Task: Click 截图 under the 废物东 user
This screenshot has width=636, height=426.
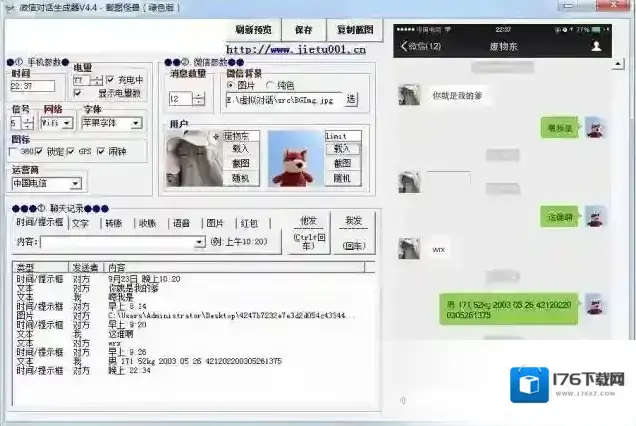Action: (x=241, y=164)
